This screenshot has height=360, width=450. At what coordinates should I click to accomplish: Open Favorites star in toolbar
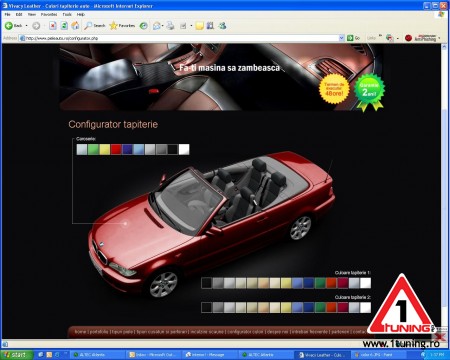(x=122, y=26)
